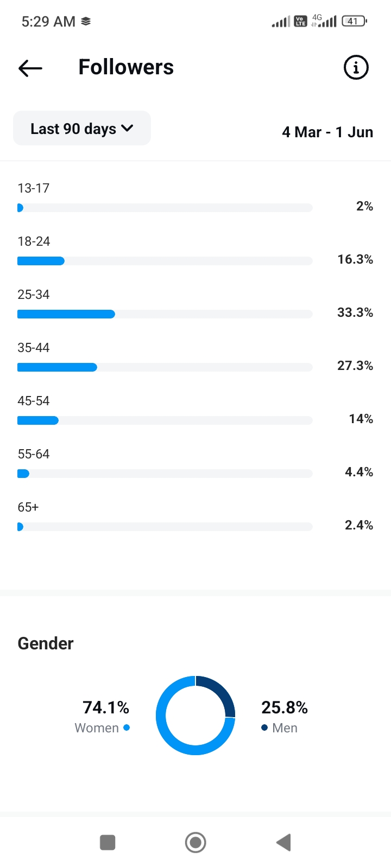The width and height of the screenshot is (391, 868).
Task: Tap the Android recent apps square
Action: click(108, 843)
